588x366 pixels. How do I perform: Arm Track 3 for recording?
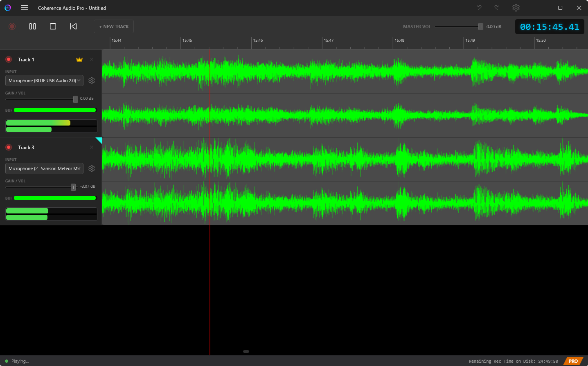pos(9,147)
